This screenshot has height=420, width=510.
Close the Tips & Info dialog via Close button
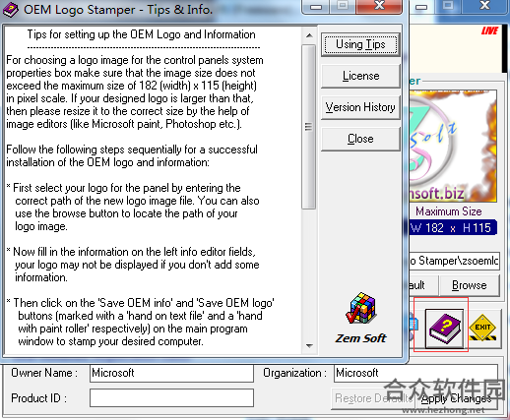(x=360, y=139)
